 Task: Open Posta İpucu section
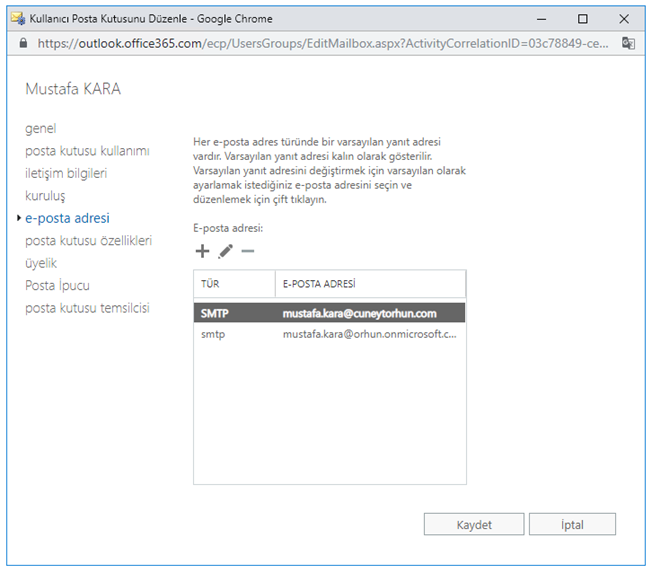coord(57,286)
